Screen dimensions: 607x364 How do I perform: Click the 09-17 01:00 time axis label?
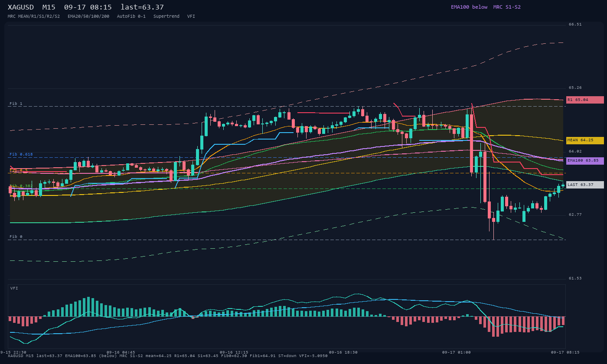point(457,352)
